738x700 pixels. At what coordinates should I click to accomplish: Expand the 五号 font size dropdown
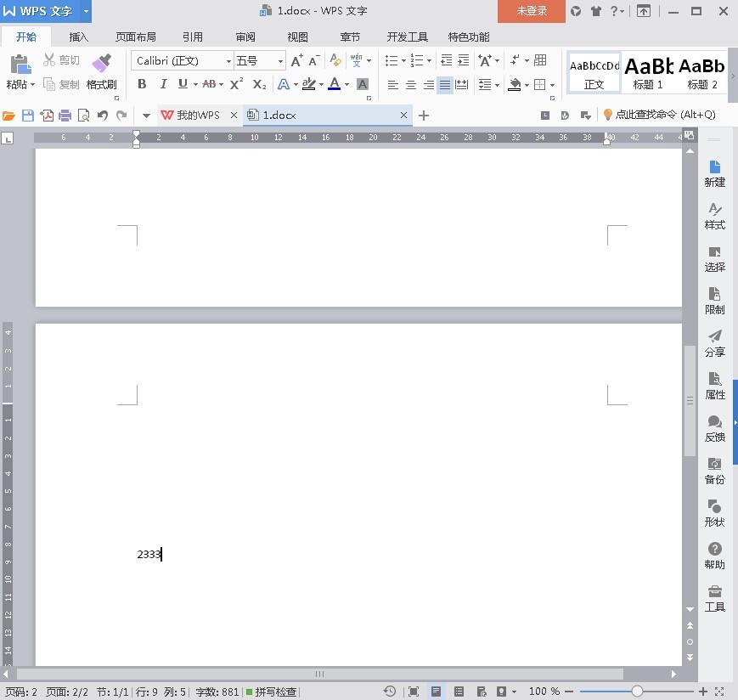[x=280, y=61]
